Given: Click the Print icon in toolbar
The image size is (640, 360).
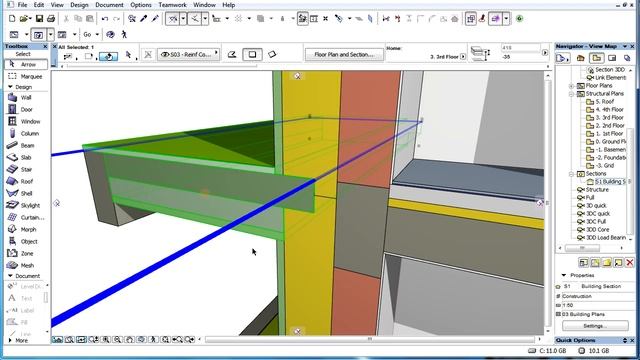Looking at the screenshot, I should 51,18.
